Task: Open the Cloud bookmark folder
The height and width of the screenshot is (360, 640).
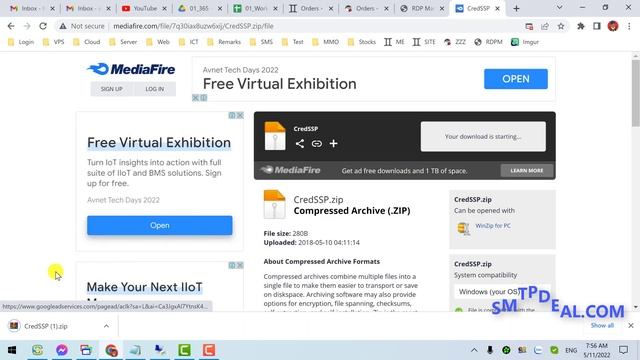Action: click(x=87, y=42)
